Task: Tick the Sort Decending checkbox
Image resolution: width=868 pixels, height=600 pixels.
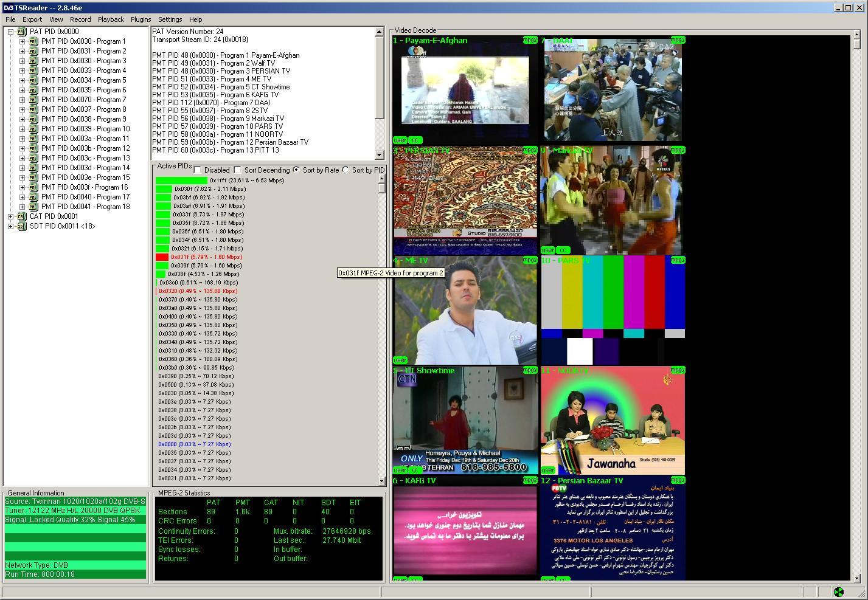Action: 238,170
